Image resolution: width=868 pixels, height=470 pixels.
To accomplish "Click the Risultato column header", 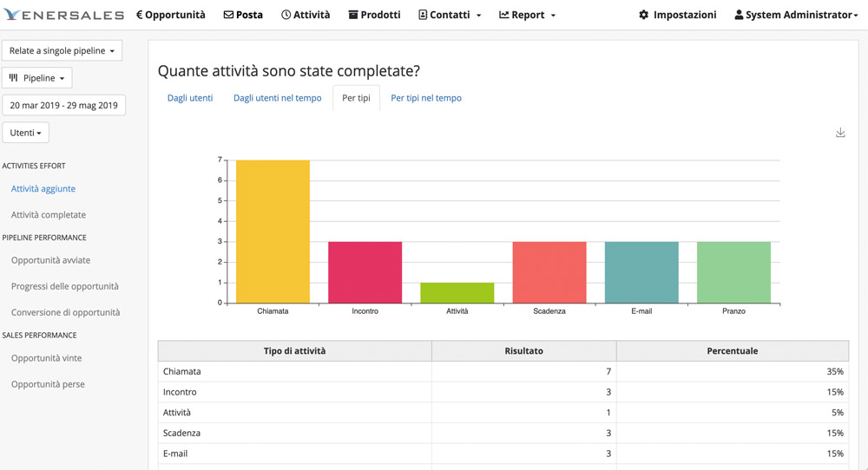I will (523, 350).
